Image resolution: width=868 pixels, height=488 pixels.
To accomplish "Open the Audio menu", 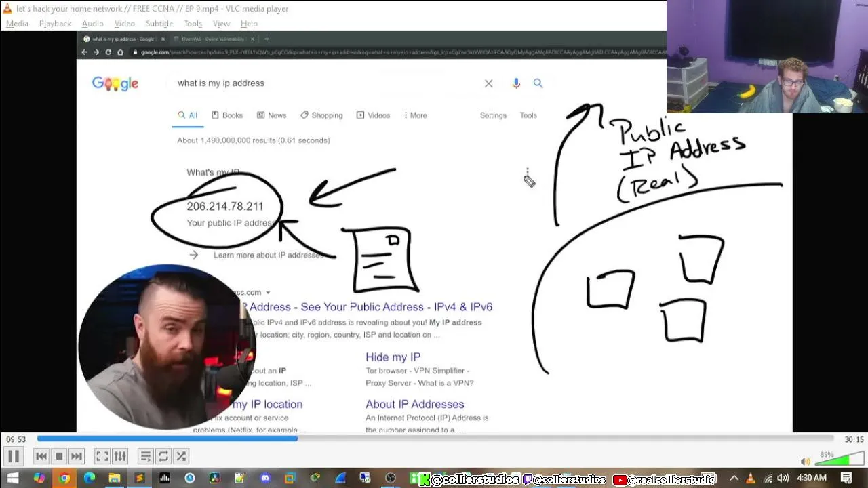I will pos(92,23).
